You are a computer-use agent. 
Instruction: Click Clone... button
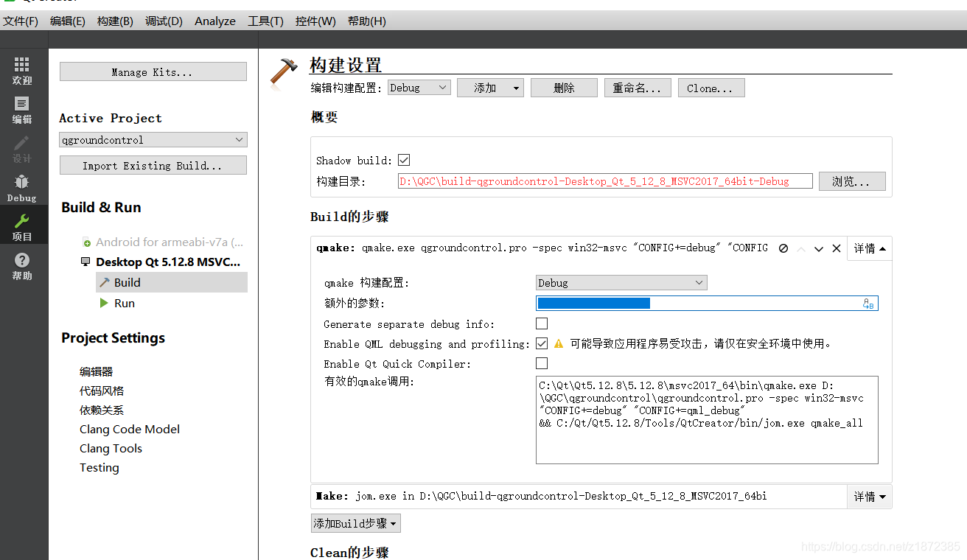(x=711, y=88)
